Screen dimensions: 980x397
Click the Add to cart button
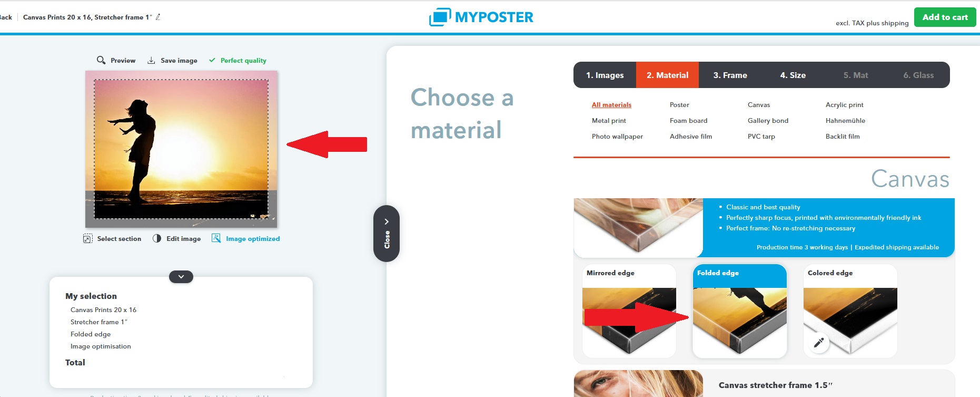pos(945,17)
